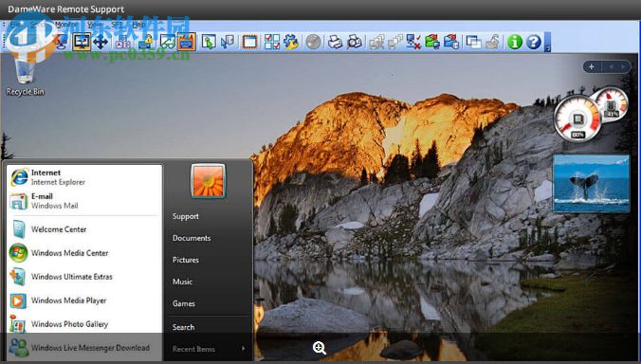
Task: Click the grayed cascading computers icon
Action: click(x=395, y=42)
